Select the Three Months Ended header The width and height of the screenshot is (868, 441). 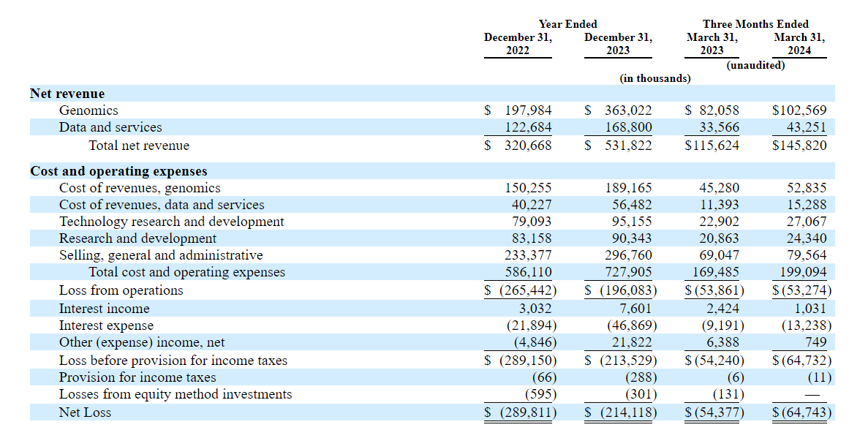755,24
